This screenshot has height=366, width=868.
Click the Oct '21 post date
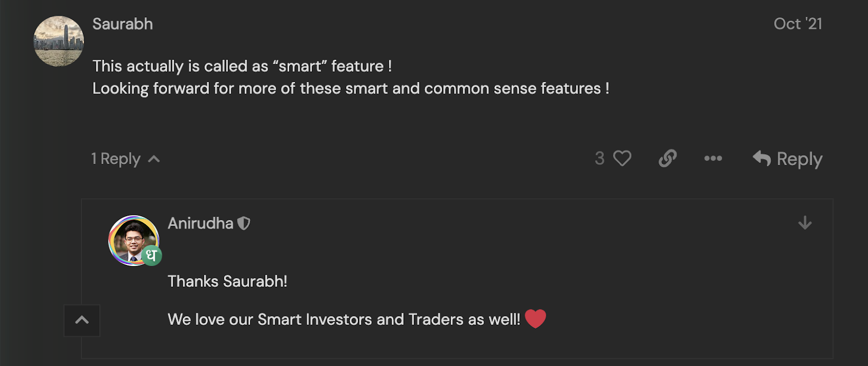(x=797, y=24)
